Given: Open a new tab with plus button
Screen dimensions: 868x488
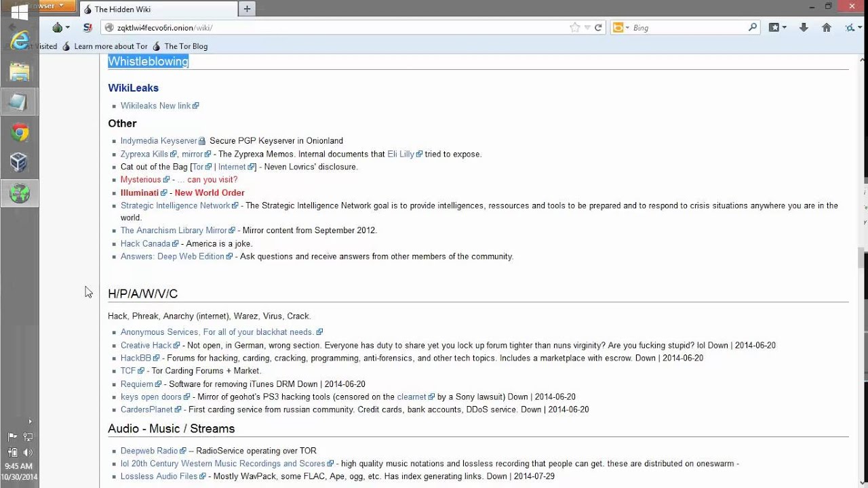Looking at the screenshot, I should pyautogui.click(x=247, y=9).
